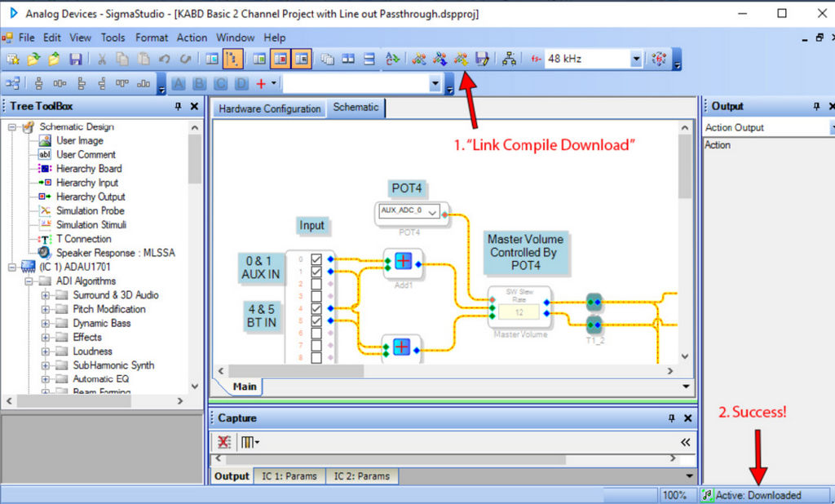Pin the Capture panel

click(672, 418)
